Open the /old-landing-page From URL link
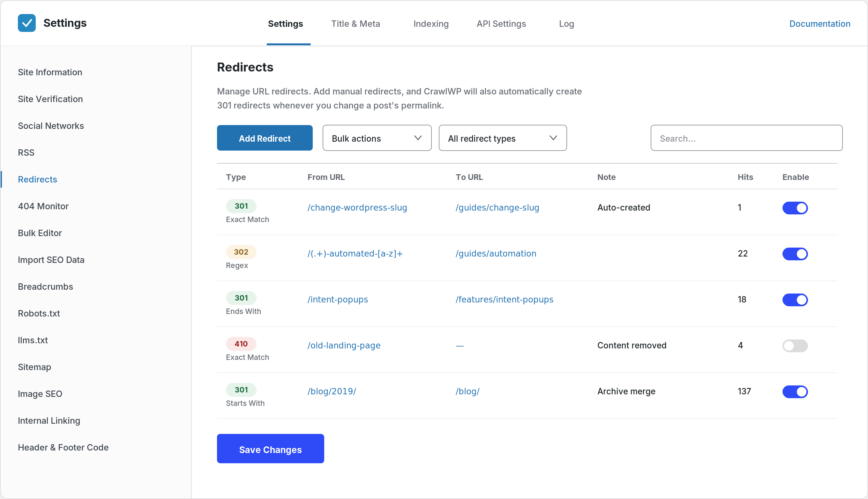 (x=344, y=346)
